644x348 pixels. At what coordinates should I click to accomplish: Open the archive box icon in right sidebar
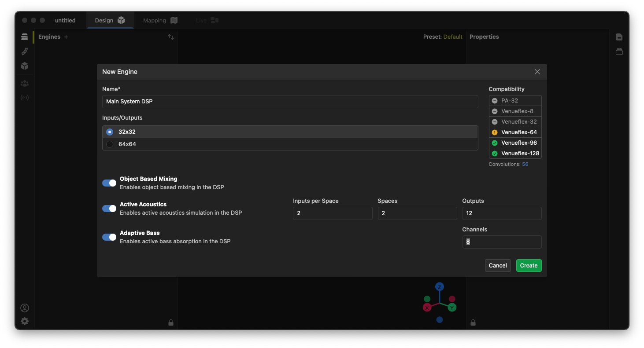pos(619,51)
